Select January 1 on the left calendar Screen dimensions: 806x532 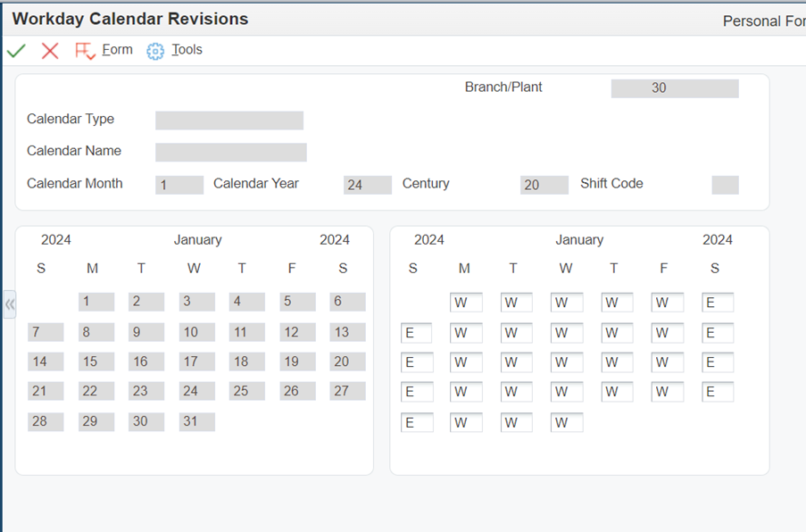[95, 302]
